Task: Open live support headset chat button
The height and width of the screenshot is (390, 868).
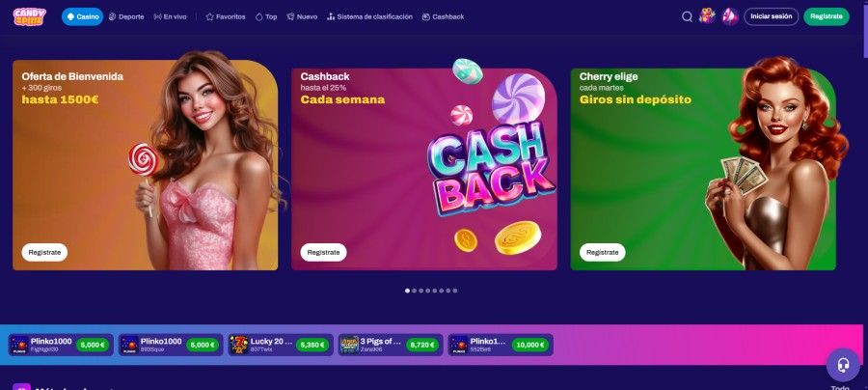Action: click(843, 365)
